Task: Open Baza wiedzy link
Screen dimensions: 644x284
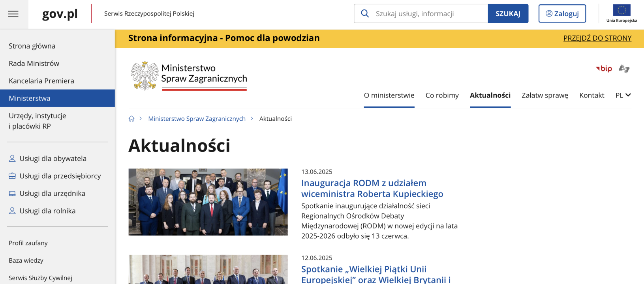Action: 26,260
